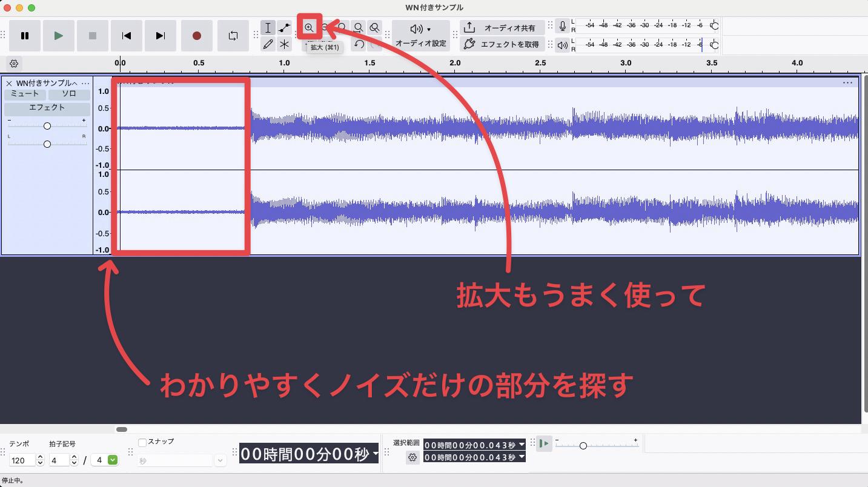
Task: Select the Envelope tool
Action: point(284,27)
